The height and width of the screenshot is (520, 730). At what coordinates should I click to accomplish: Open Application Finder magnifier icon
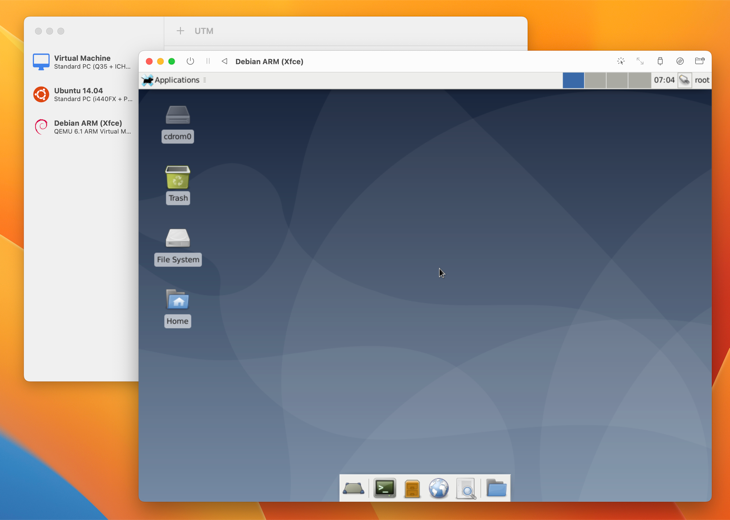pyautogui.click(x=466, y=488)
